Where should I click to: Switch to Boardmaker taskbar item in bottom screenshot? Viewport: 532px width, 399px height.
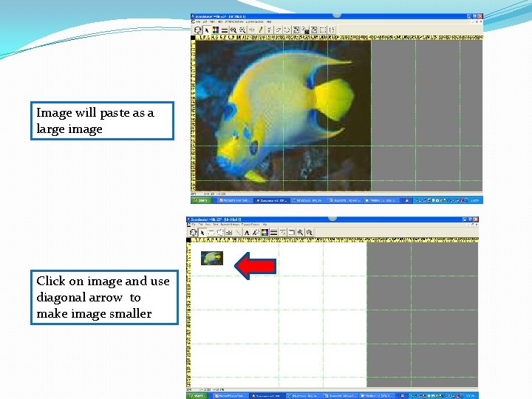coord(267,395)
